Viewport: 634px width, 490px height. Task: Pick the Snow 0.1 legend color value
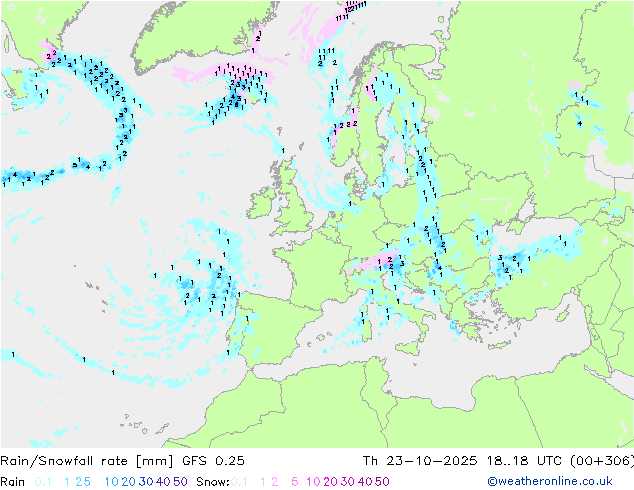tap(239, 482)
